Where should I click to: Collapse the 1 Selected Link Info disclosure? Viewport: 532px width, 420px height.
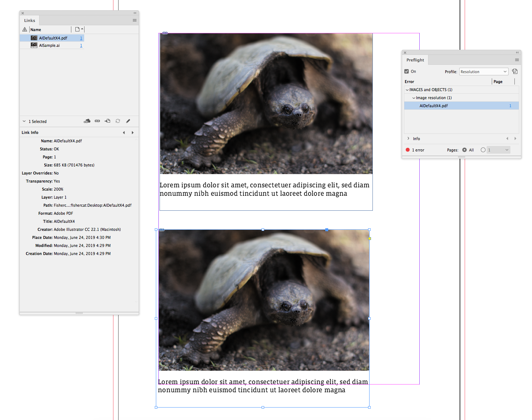tap(24, 121)
